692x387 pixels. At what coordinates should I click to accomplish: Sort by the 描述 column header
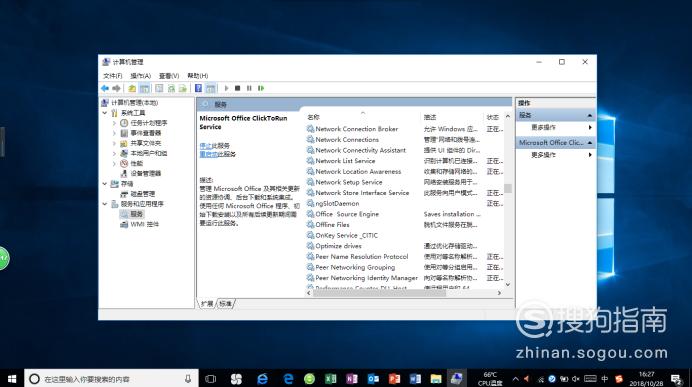click(x=452, y=117)
